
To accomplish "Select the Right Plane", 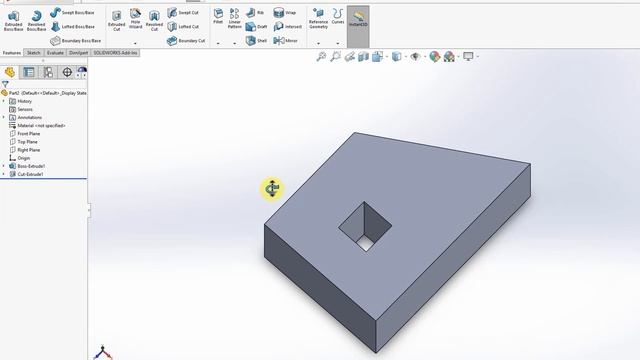I will click(x=24, y=150).
